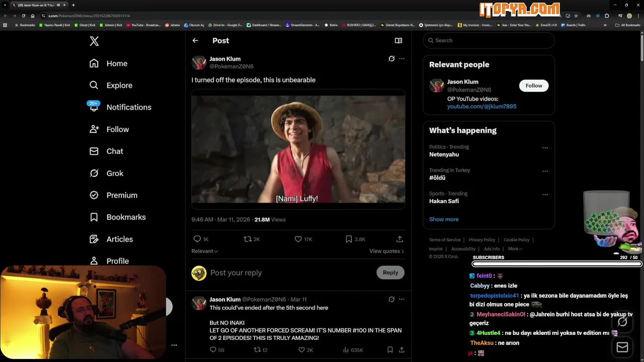Open Bookmarks in sidebar

117,217
